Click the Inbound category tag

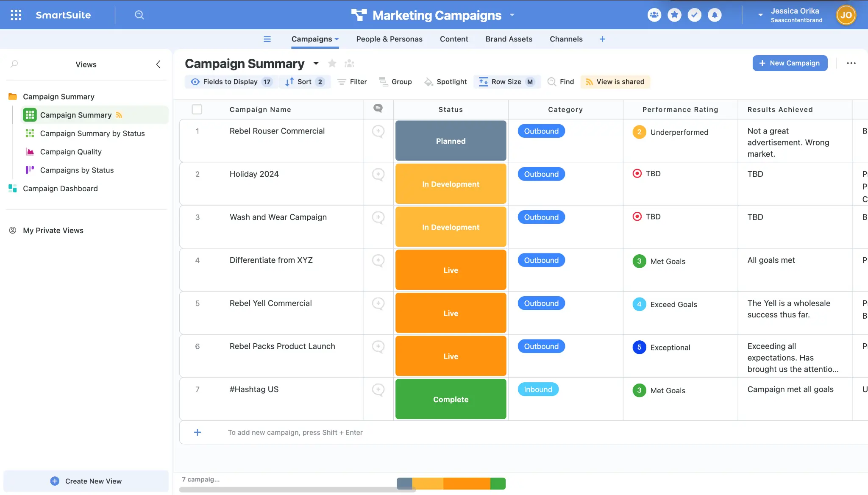pyautogui.click(x=538, y=389)
